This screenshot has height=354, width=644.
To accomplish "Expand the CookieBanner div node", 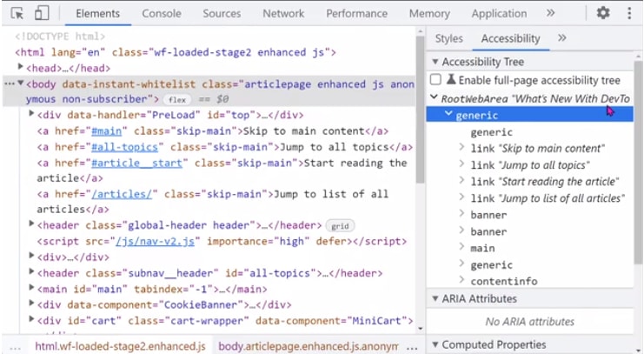I will pos(31,304).
